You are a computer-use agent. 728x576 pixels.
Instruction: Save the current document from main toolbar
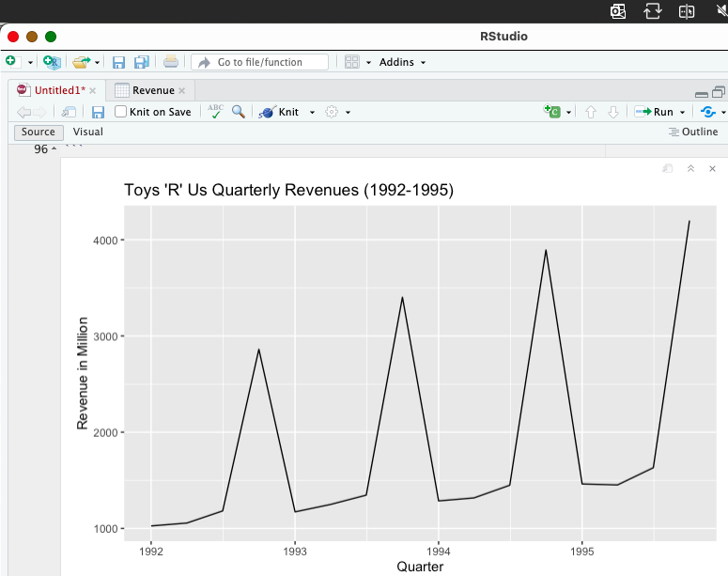click(119, 62)
